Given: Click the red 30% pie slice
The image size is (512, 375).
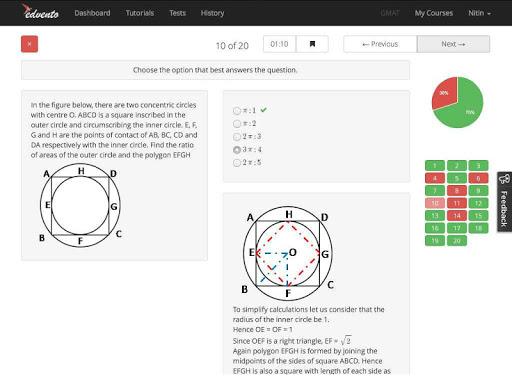Looking at the screenshot, I should click(445, 92).
